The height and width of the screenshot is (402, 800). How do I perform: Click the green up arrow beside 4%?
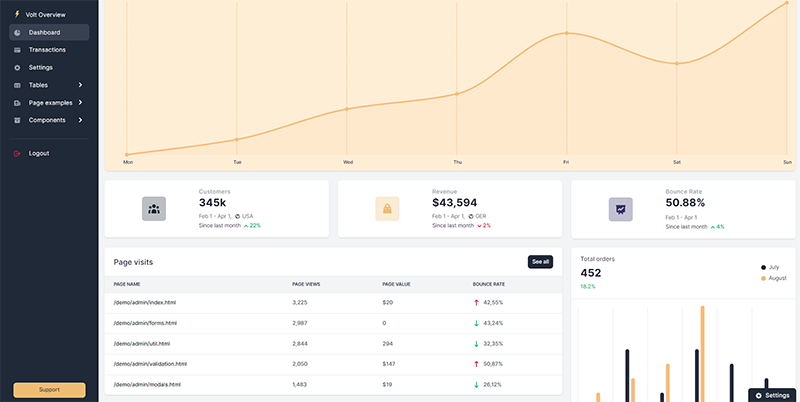(712, 227)
